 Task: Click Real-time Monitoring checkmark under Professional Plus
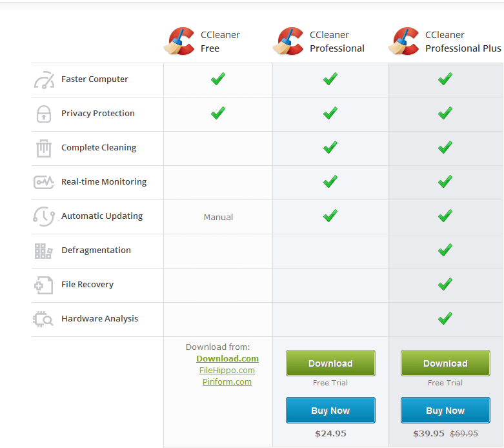[445, 181]
